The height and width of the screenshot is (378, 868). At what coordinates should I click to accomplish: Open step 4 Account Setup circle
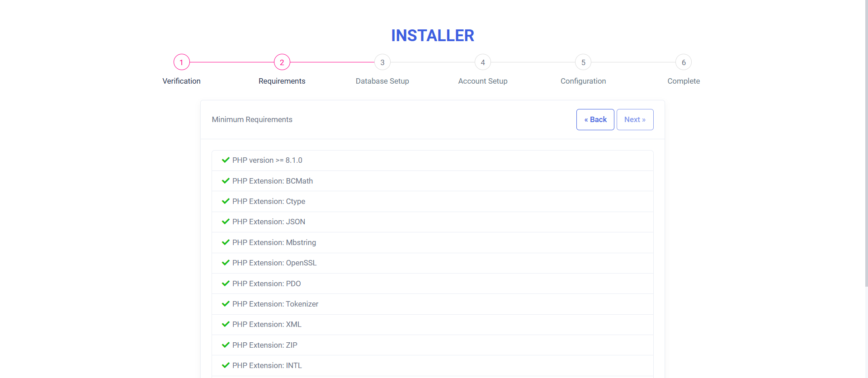pyautogui.click(x=483, y=62)
